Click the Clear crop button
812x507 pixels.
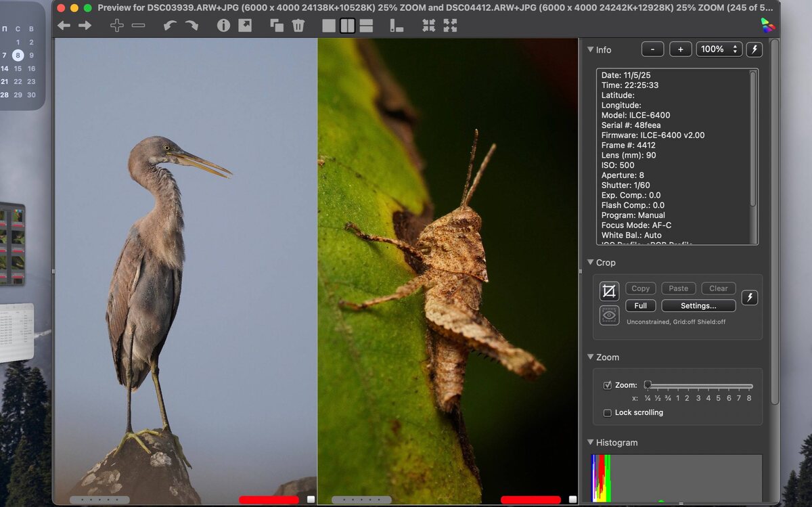pos(719,288)
